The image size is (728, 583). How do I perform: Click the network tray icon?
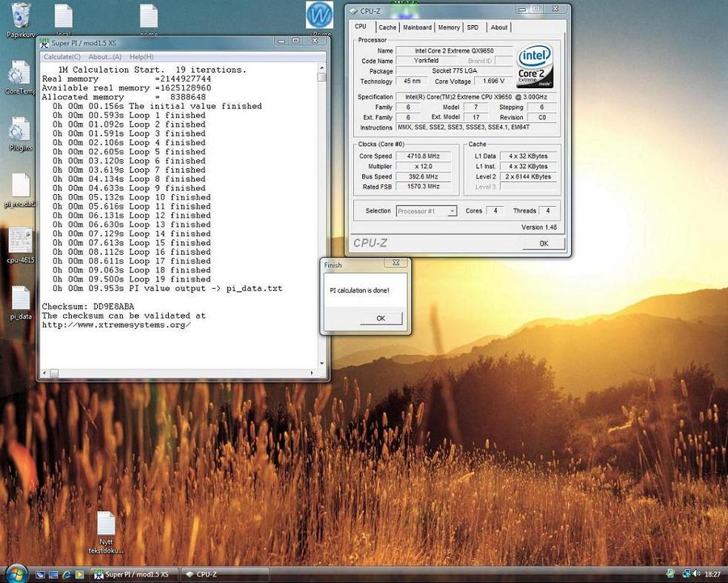686,574
